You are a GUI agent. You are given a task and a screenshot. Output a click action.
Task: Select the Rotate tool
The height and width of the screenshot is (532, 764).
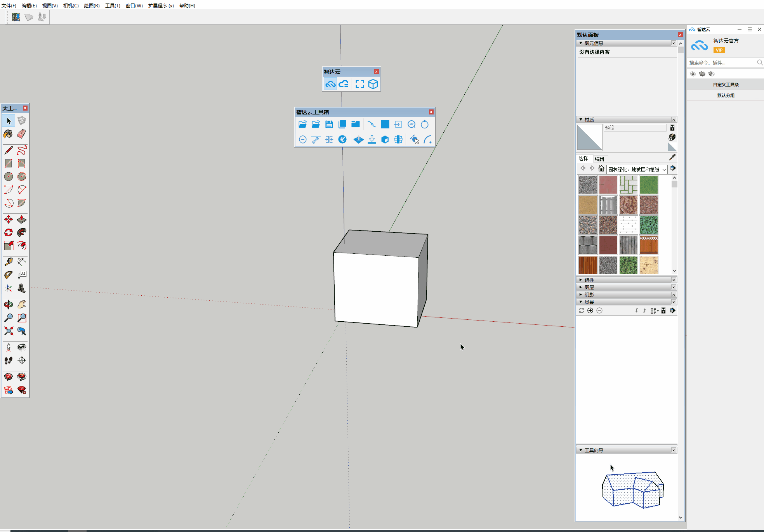(x=8, y=232)
